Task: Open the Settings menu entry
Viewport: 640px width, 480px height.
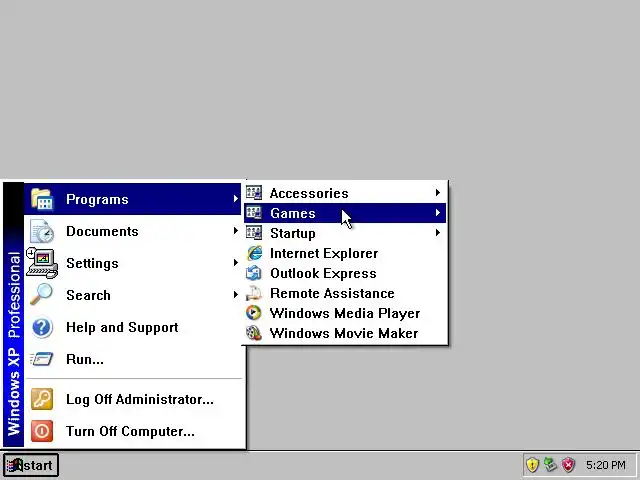Action: coord(133,263)
